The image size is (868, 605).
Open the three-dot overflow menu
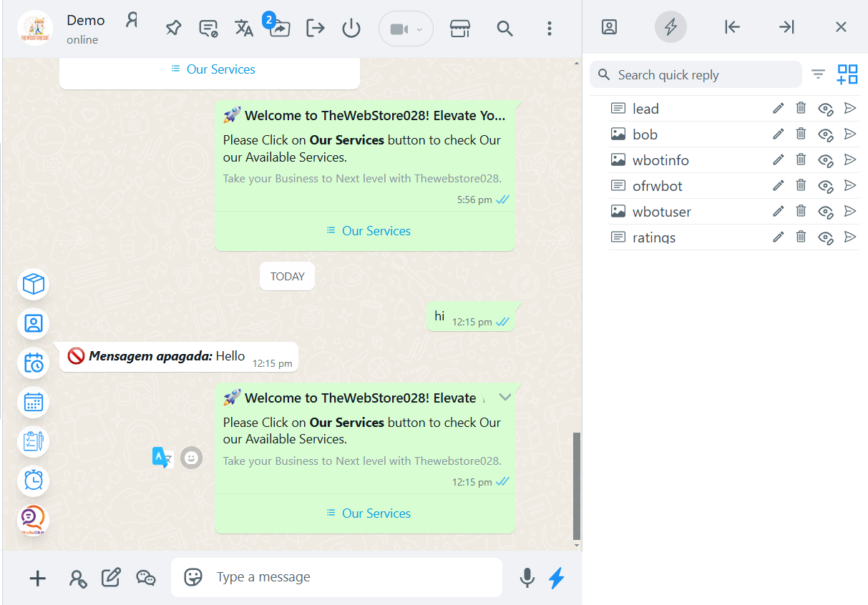pyautogui.click(x=549, y=29)
